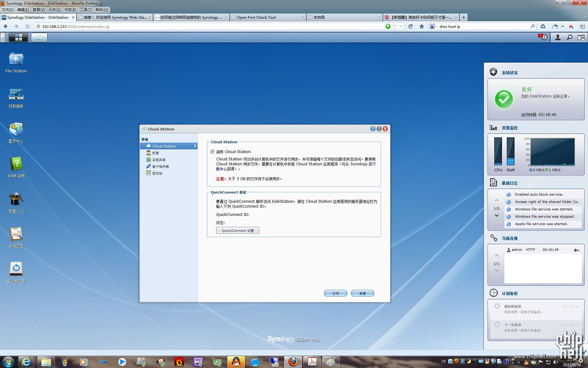Image resolution: width=588 pixels, height=368 pixels.
Task: Click the network traffic graph in 资源监控
Action: (552, 152)
